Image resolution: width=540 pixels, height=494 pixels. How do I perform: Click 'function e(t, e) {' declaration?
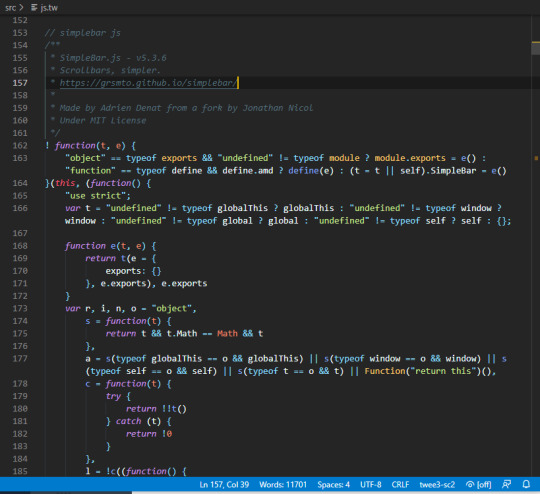pos(111,246)
